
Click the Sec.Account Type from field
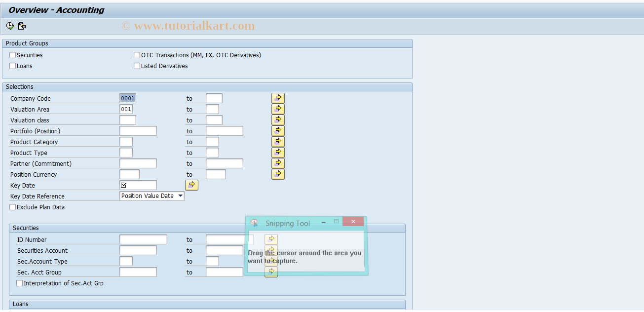pyautogui.click(x=126, y=261)
